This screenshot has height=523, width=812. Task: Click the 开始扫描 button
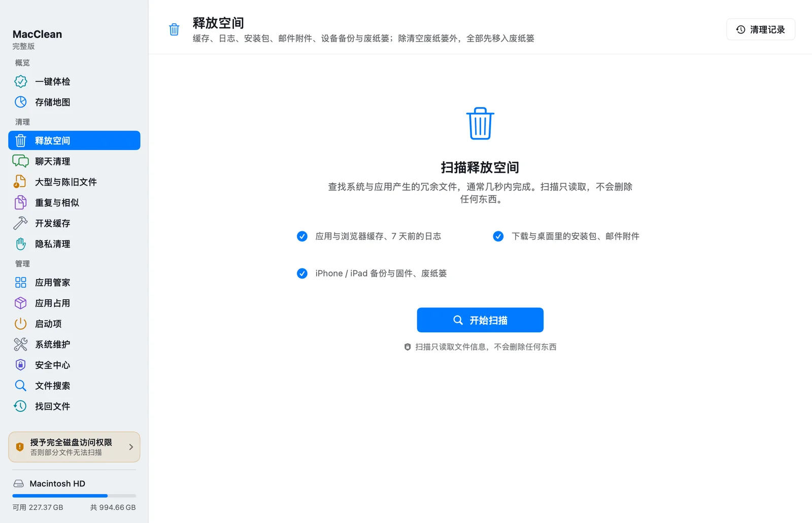pos(480,320)
